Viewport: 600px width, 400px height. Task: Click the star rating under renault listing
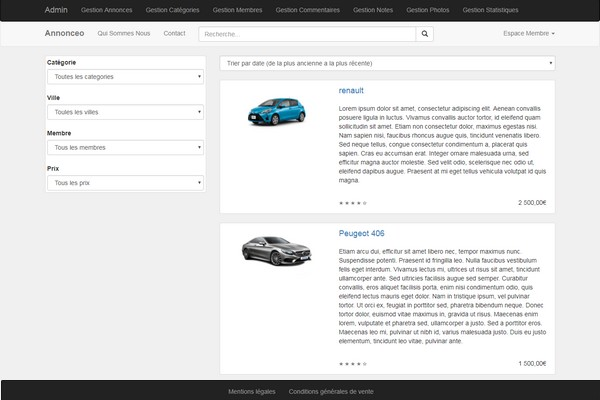pos(353,202)
